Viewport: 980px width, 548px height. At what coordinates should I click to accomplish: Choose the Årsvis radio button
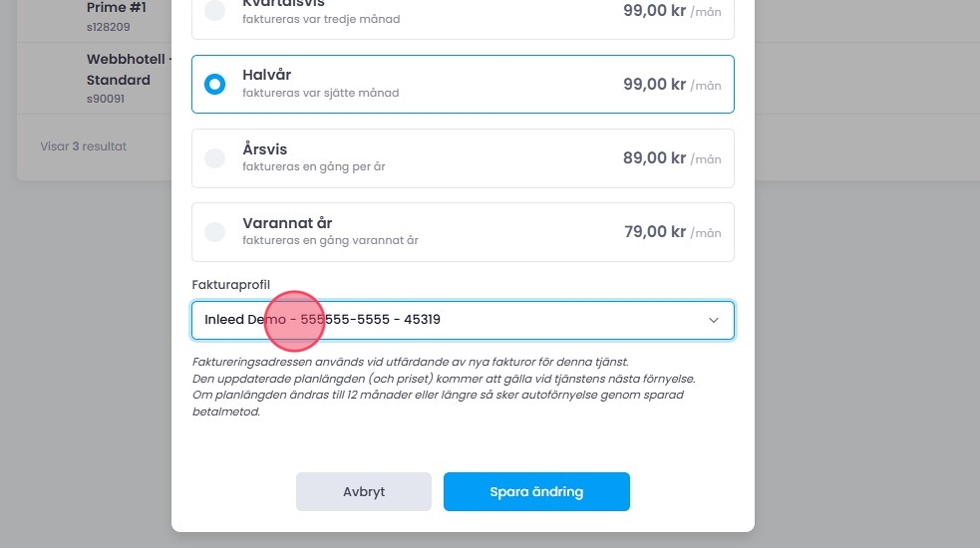click(214, 158)
